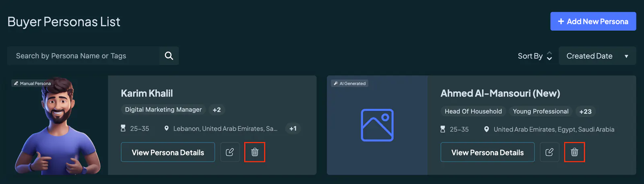Select the Head Of Household tag
This screenshot has height=184, width=644.
pos(473,111)
